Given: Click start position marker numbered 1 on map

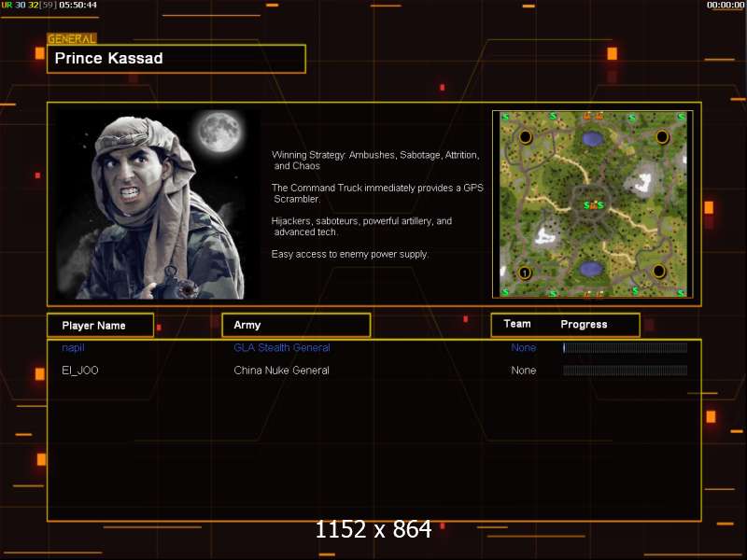Looking at the screenshot, I should [x=525, y=273].
